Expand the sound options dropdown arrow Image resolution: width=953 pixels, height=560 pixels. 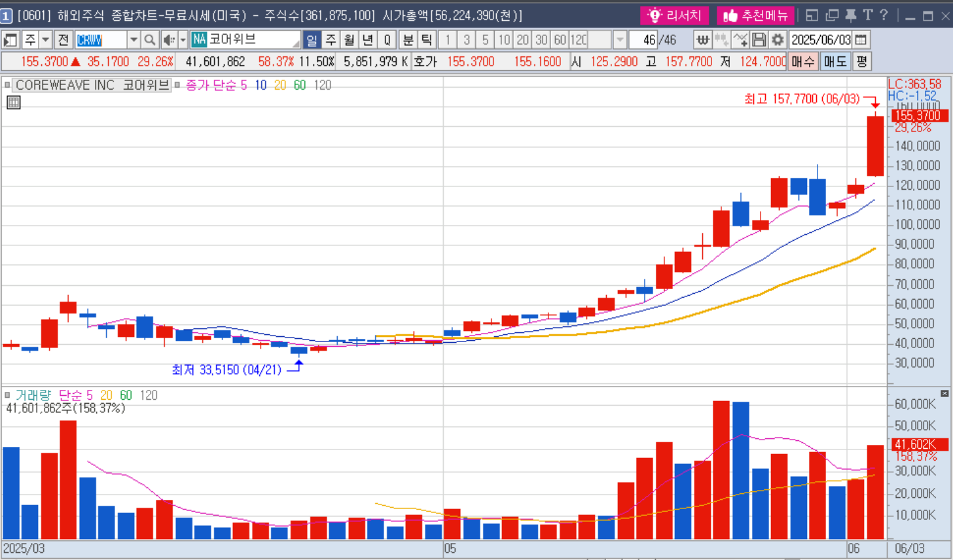click(x=183, y=40)
